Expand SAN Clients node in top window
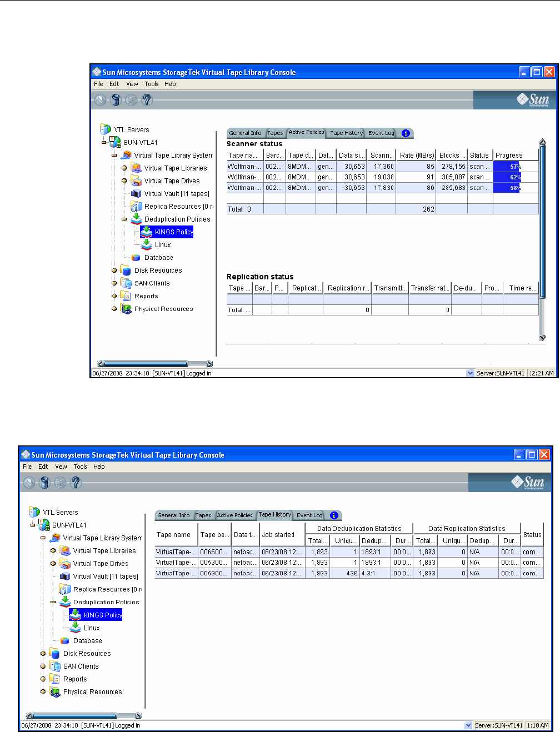 tap(114, 283)
